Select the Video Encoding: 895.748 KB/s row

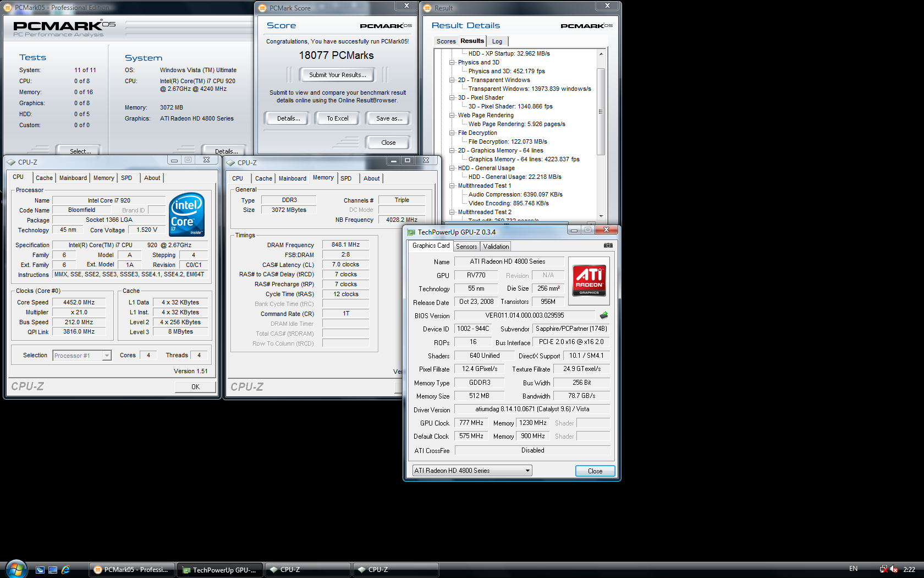(509, 203)
